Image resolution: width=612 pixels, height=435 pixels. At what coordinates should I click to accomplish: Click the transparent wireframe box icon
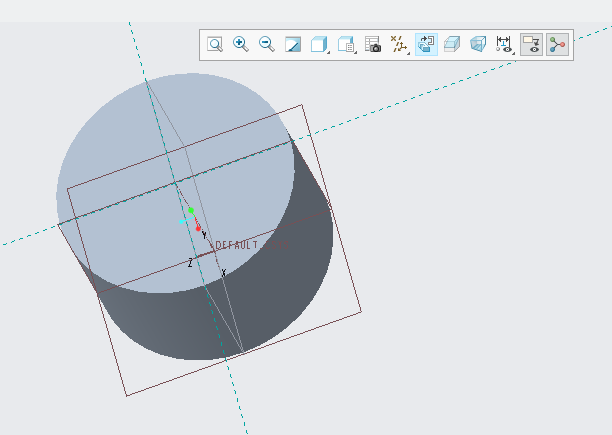click(x=478, y=44)
